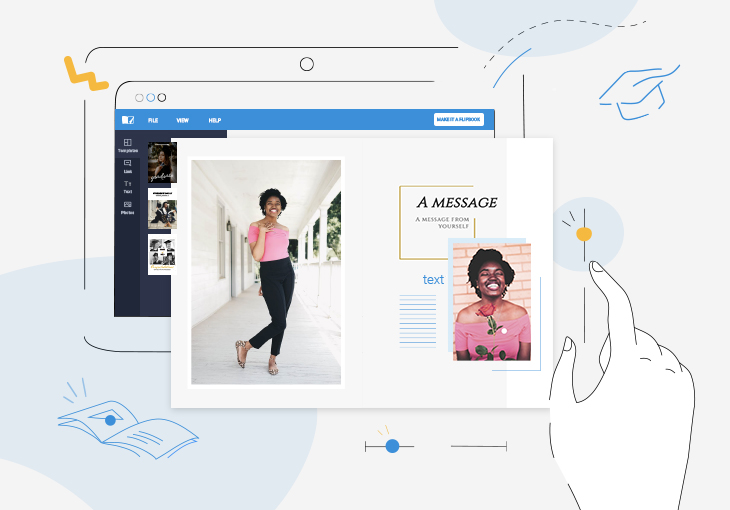Screen dimensions: 730x510
Task: Select the first graduation template thumbnail
Action: coord(162,162)
